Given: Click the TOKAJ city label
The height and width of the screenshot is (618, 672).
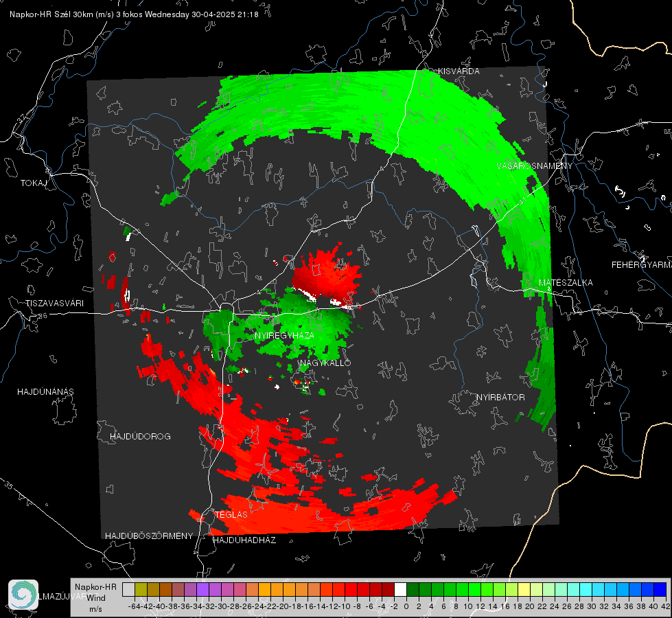Looking at the screenshot, I should [34, 183].
